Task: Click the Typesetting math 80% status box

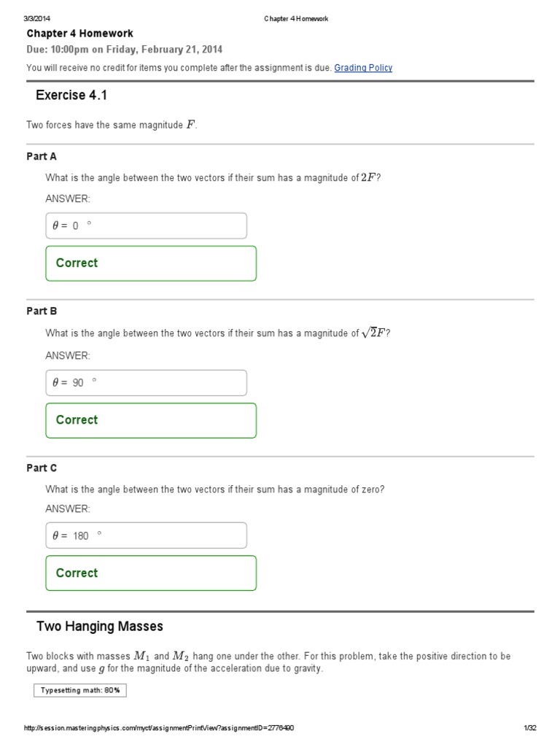Action: click(80, 690)
